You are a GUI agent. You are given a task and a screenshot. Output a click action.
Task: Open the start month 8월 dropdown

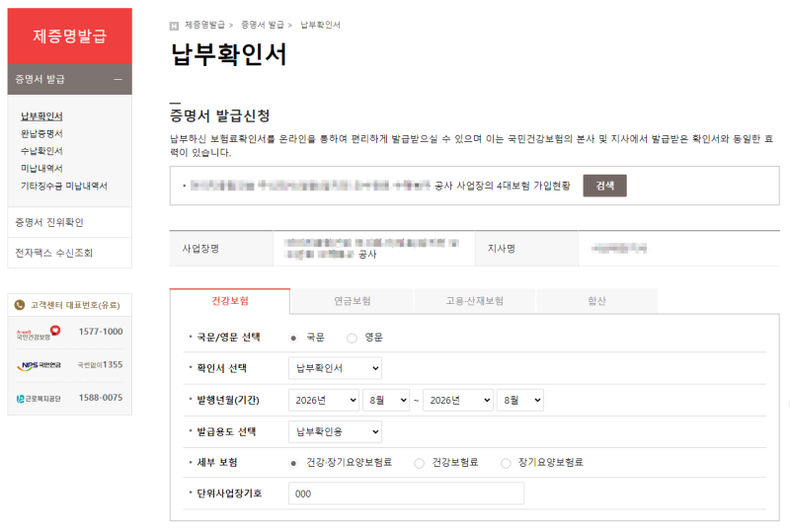(386, 400)
